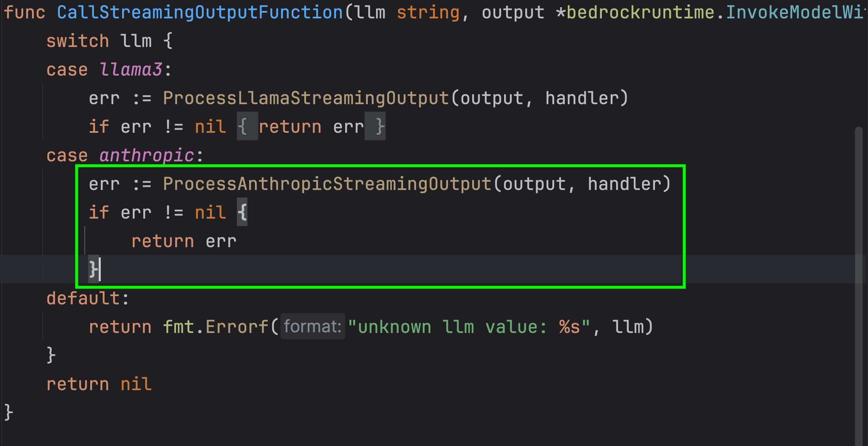Click the anthropic case constant
Viewport: 868px width, 446px height.
pyautogui.click(x=147, y=156)
